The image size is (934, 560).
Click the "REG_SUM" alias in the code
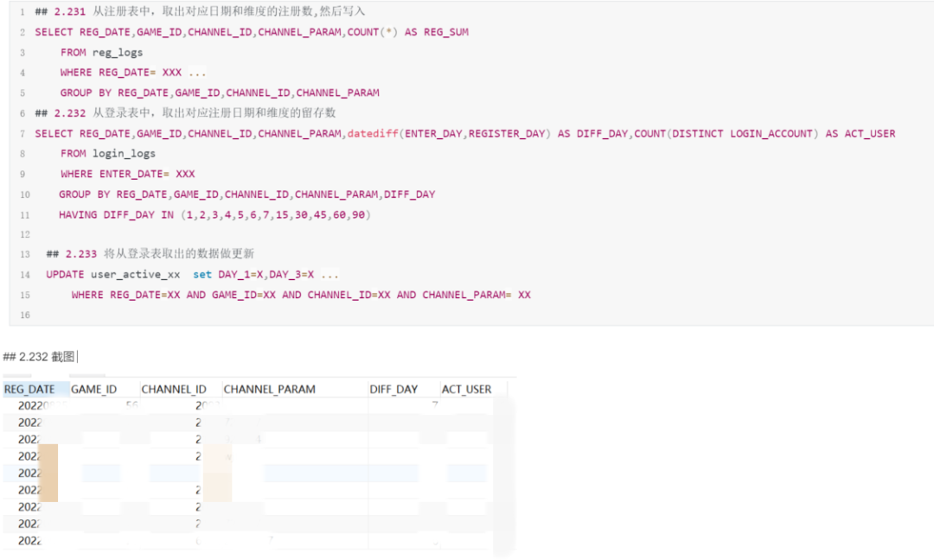pos(446,32)
